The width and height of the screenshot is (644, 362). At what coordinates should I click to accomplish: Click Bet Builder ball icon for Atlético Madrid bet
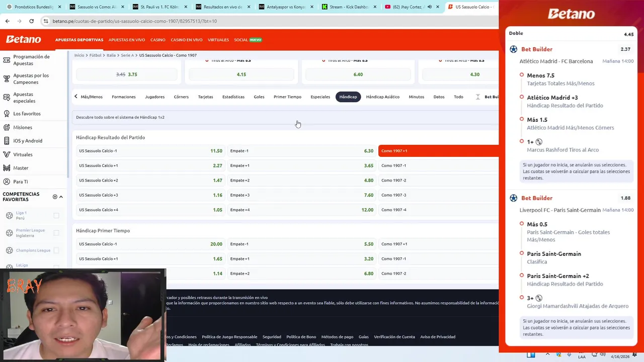pyautogui.click(x=513, y=49)
